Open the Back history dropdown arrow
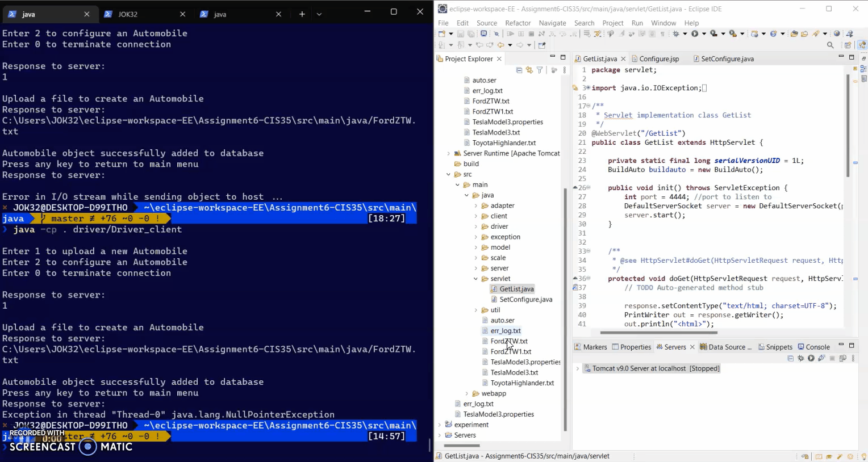This screenshot has height=462, width=868. 510,45
